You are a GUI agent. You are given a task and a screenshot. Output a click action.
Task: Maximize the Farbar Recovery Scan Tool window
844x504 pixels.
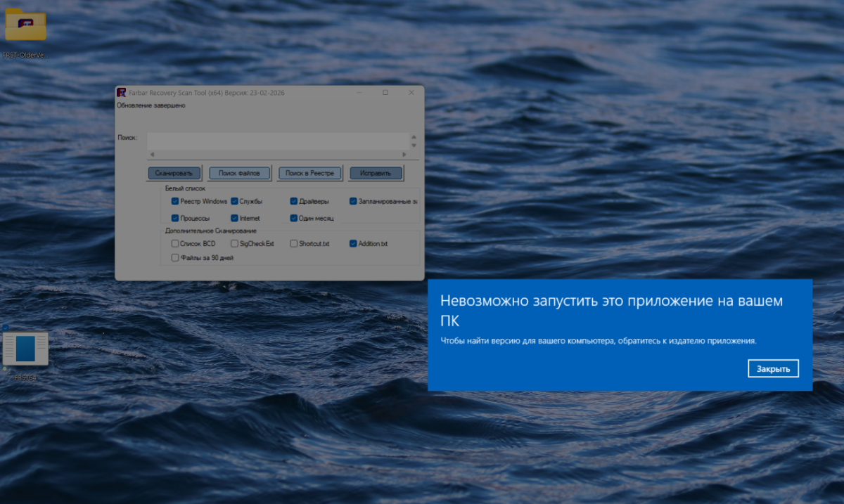pyautogui.click(x=385, y=93)
